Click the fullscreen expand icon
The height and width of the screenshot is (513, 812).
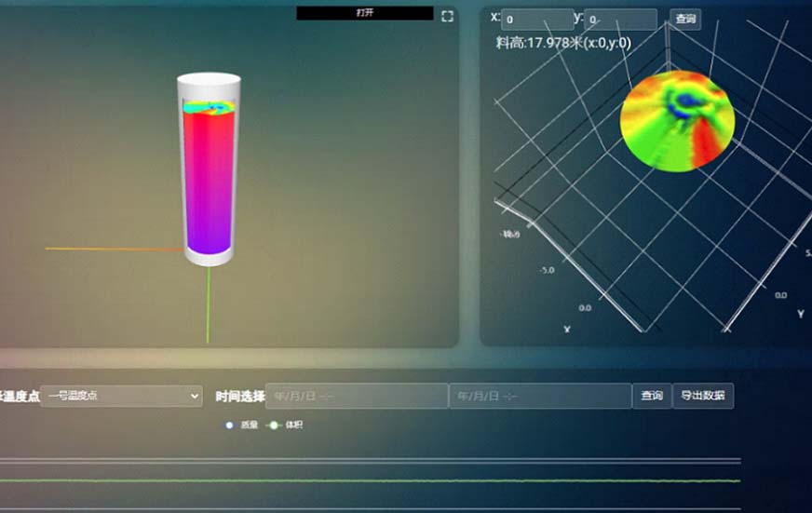447,16
